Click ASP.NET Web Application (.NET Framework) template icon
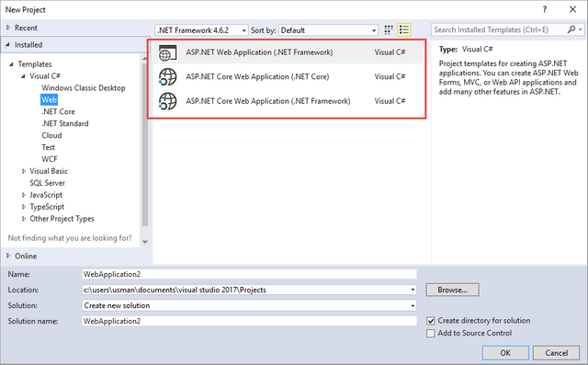The height and width of the screenshot is (365, 588). [167, 52]
